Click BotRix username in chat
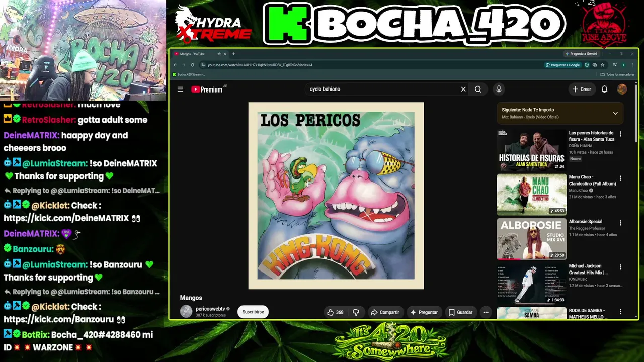Viewport: 644px width, 362px height. tap(35, 335)
